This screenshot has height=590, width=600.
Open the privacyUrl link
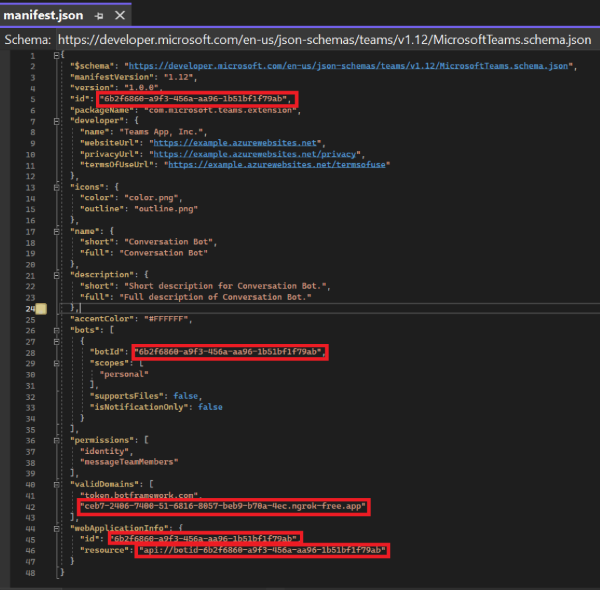click(254, 154)
